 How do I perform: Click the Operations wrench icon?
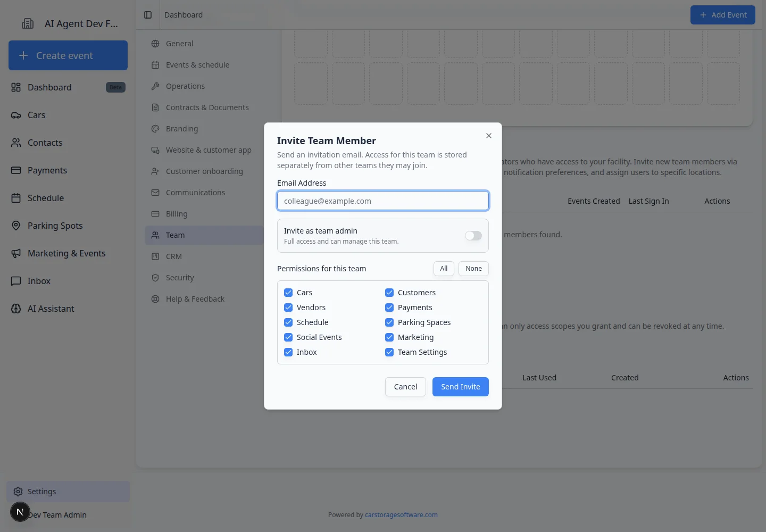pos(155,86)
